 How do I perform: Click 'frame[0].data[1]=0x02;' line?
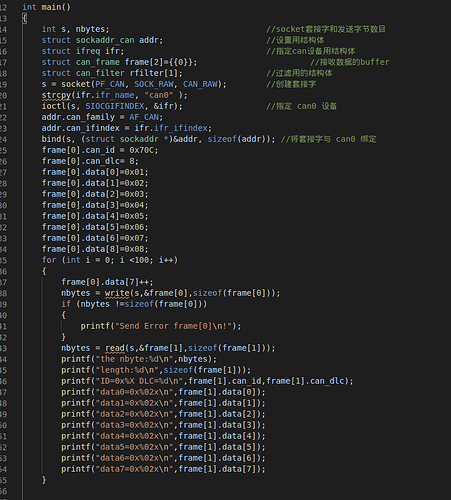95,183
